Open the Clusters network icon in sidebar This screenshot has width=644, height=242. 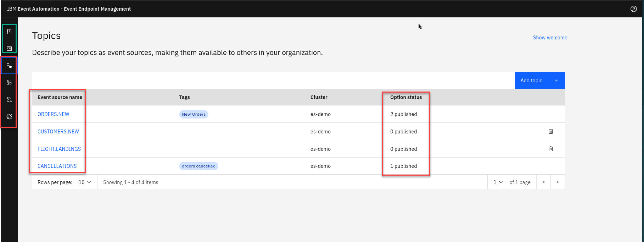[x=9, y=83]
